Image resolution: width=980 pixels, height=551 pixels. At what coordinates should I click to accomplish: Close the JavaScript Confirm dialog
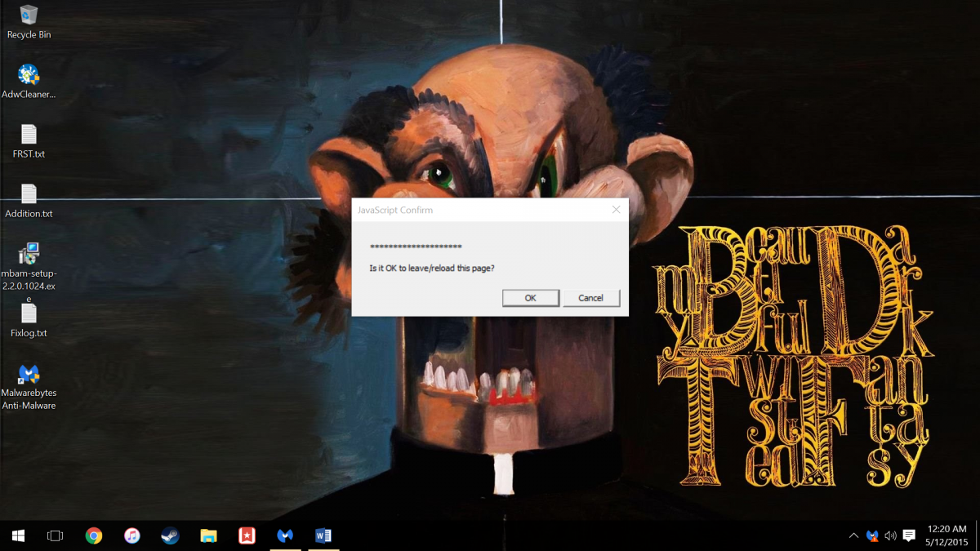[617, 210]
